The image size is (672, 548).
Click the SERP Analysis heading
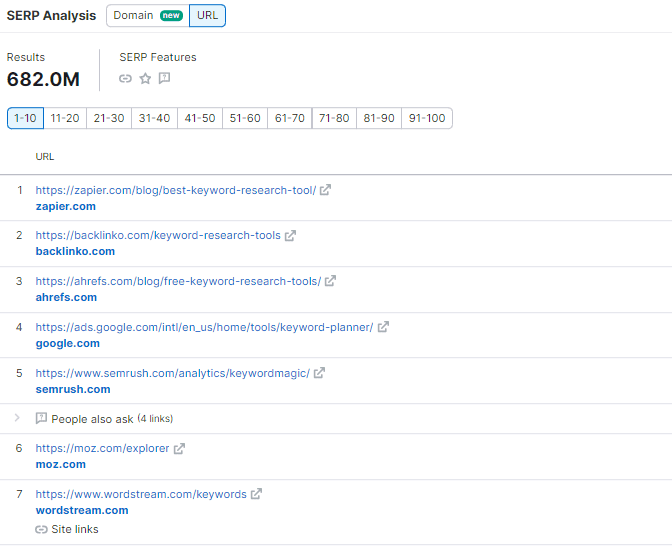(x=51, y=15)
